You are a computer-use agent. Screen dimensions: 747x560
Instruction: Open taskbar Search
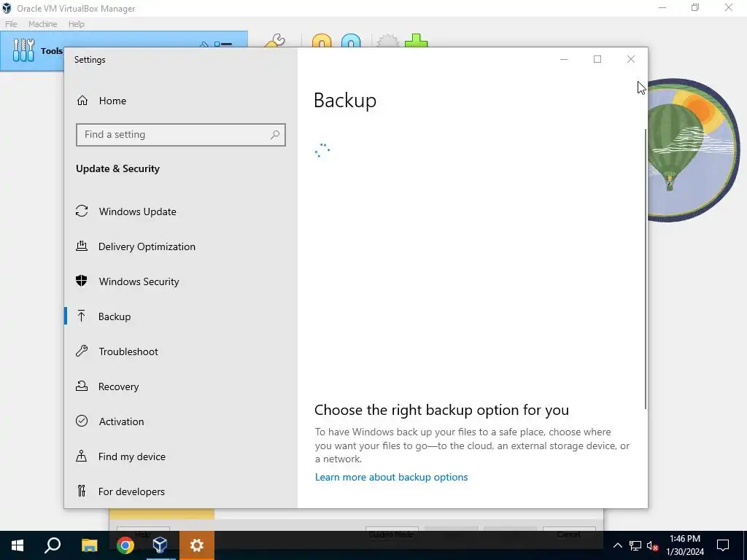(53, 545)
